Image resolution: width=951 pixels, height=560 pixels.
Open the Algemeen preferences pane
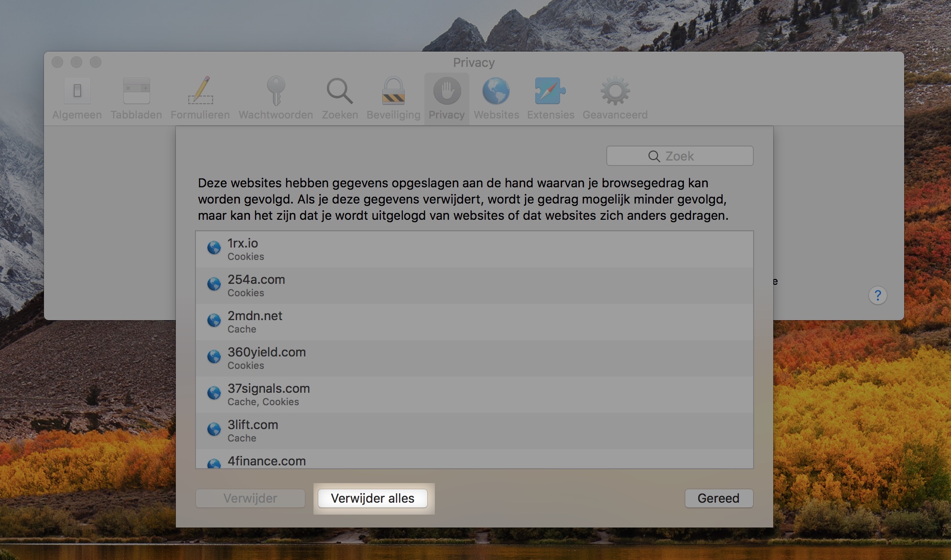click(x=77, y=92)
